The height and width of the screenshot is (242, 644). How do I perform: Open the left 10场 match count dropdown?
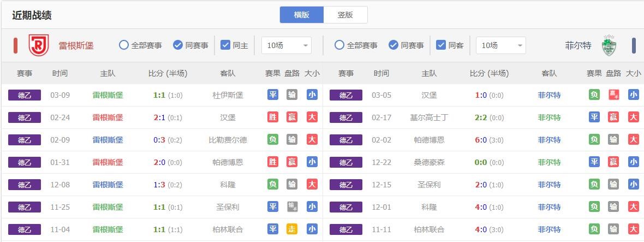click(287, 45)
